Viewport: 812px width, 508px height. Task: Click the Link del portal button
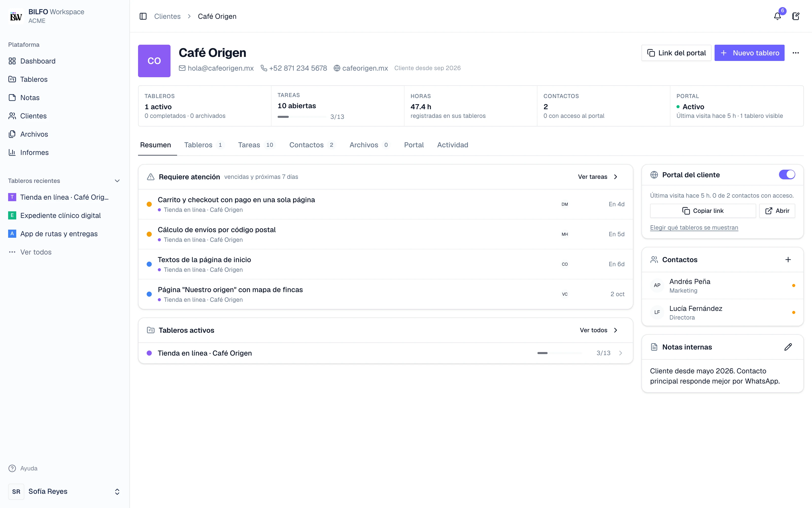coord(676,53)
